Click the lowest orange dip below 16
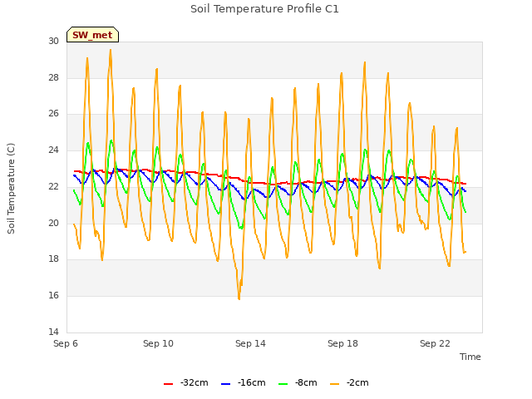 [x=239, y=298]
